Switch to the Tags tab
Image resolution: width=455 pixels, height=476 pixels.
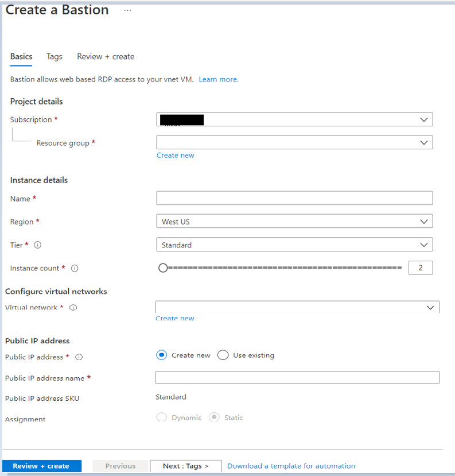pyautogui.click(x=55, y=56)
